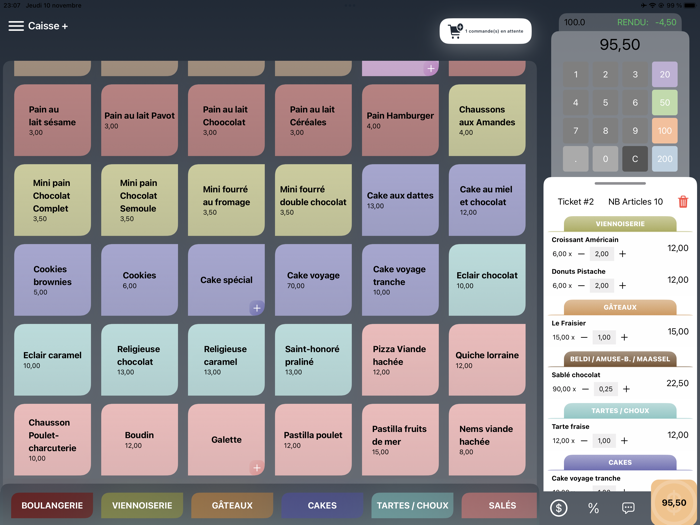700x525 pixels.
Task: Apply a discount with the percent icon
Action: (x=593, y=508)
